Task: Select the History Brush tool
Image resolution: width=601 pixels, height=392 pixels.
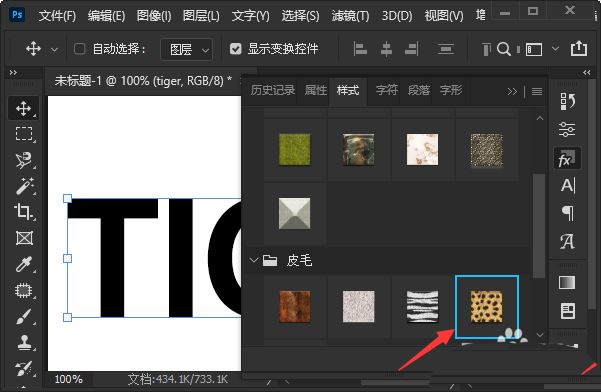Action: pyautogui.click(x=24, y=368)
